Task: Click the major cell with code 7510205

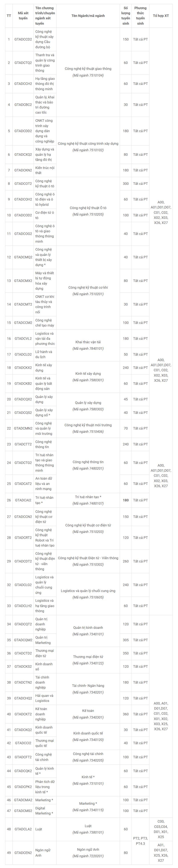Action: [x=88, y=211]
